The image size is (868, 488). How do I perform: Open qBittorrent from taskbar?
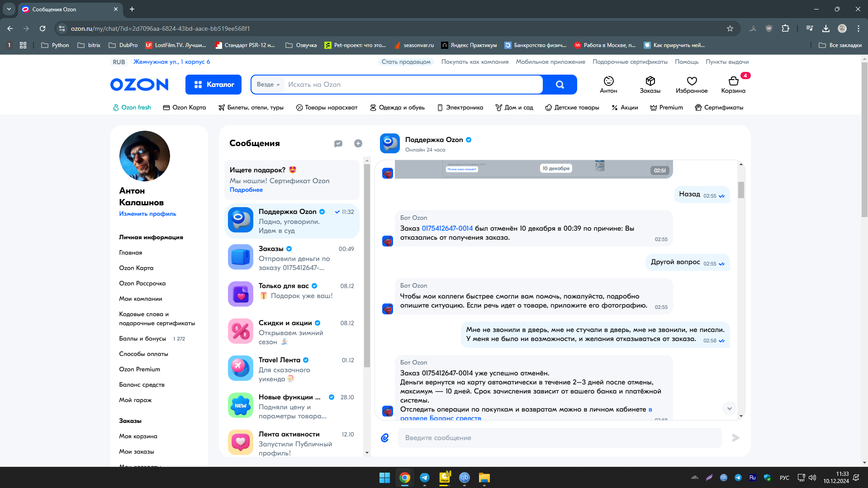coord(464,478)
